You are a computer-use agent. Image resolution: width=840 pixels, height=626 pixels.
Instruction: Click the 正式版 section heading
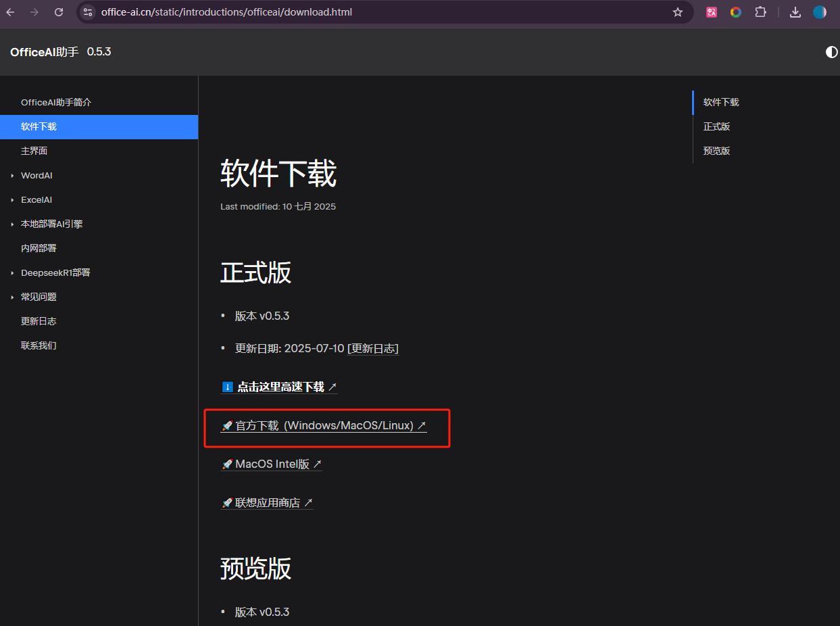[255, 272]
